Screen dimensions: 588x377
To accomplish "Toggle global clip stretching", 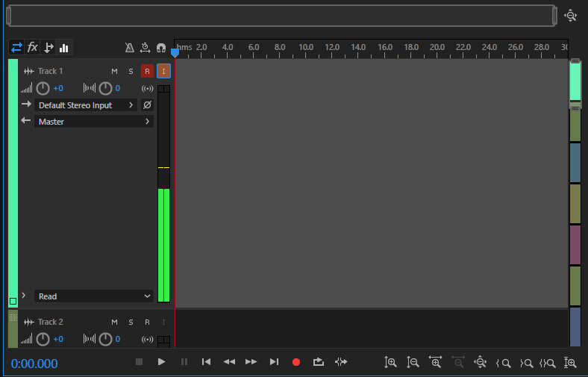I will point(145,48).
